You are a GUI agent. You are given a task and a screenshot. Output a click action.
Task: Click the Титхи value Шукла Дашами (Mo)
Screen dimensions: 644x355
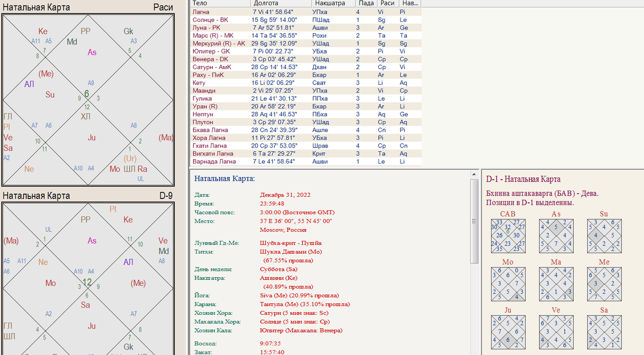pos(290,252)
